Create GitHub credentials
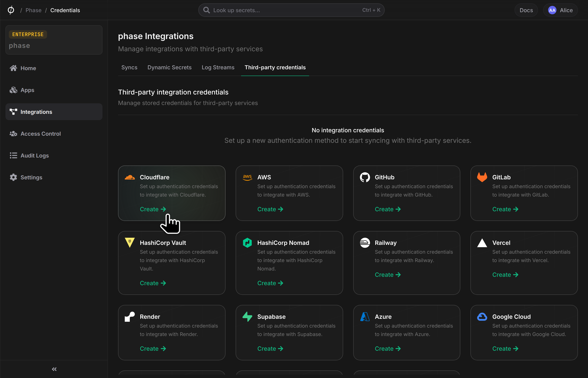 [388, 209]
